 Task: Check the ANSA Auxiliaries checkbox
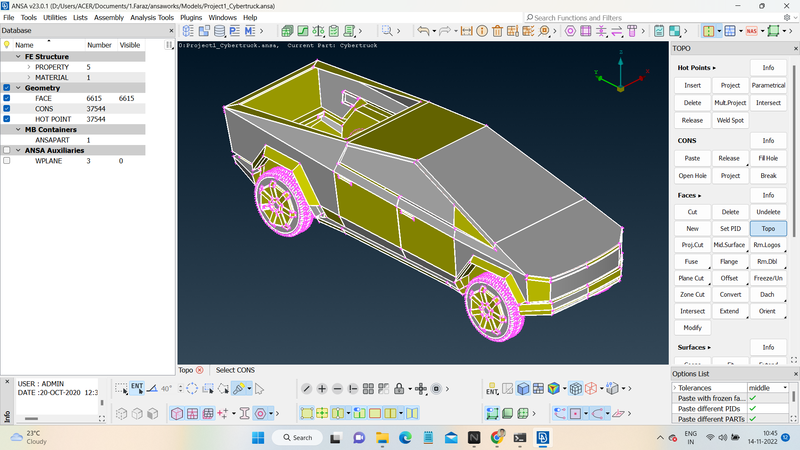click(7, 151)
